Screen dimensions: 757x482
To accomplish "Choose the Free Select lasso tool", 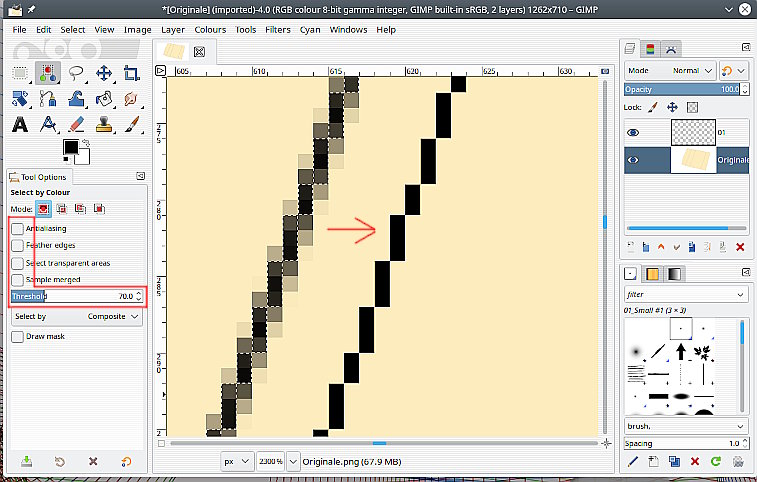I will click(x=76, y=73).
